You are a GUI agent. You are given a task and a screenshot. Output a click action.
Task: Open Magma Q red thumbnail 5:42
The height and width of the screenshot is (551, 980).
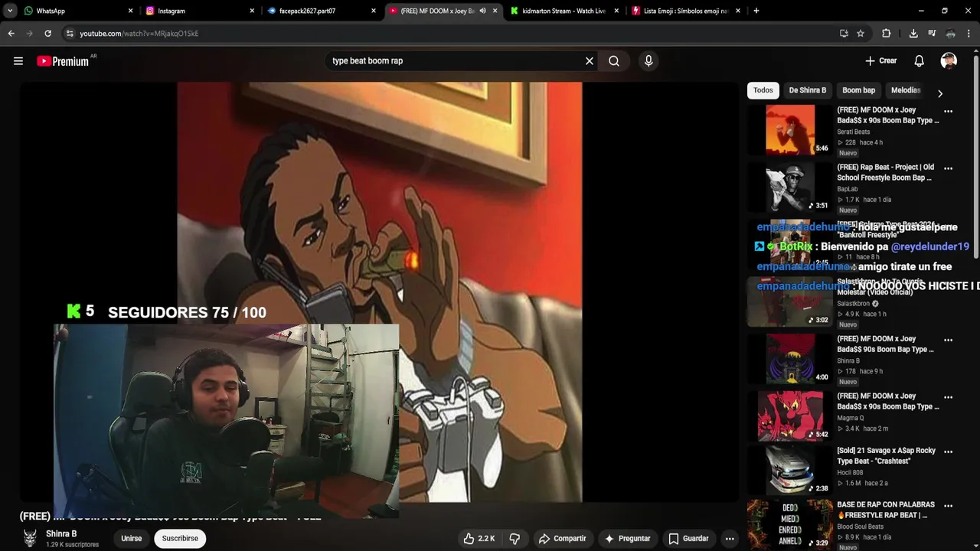[x=790, y=416]
